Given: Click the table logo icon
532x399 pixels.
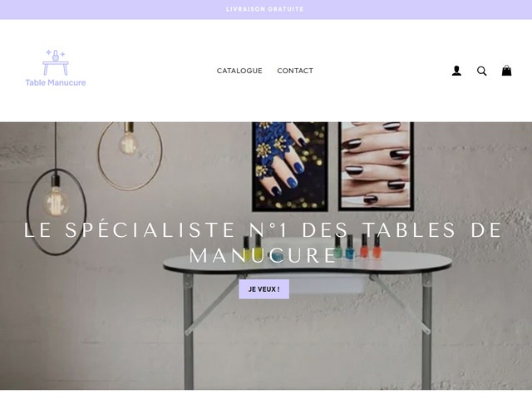Looking at the screenshot, I should [56, 62].
